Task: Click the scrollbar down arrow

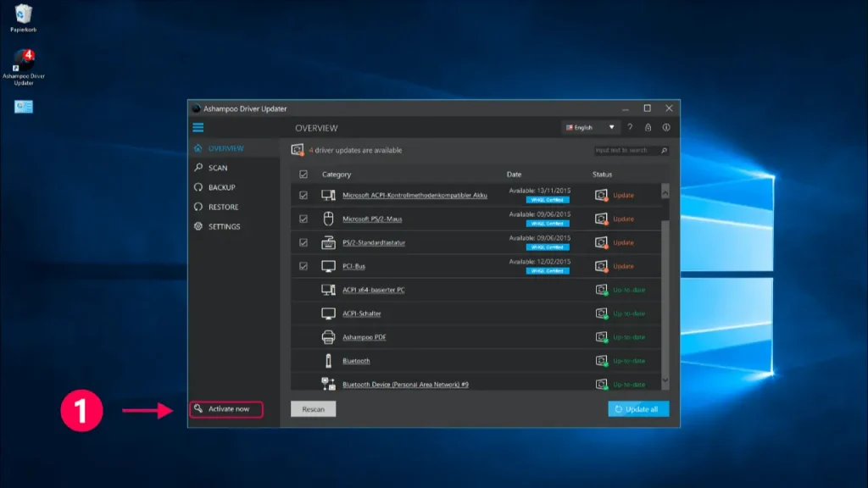Action: pyautogui.click(x=665, y=380)
